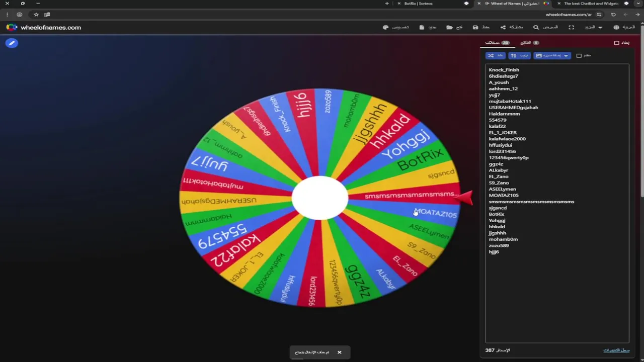Click the blue pencil edit icon
This screenshot has width=644, height=362.
(x=12, y=43)
